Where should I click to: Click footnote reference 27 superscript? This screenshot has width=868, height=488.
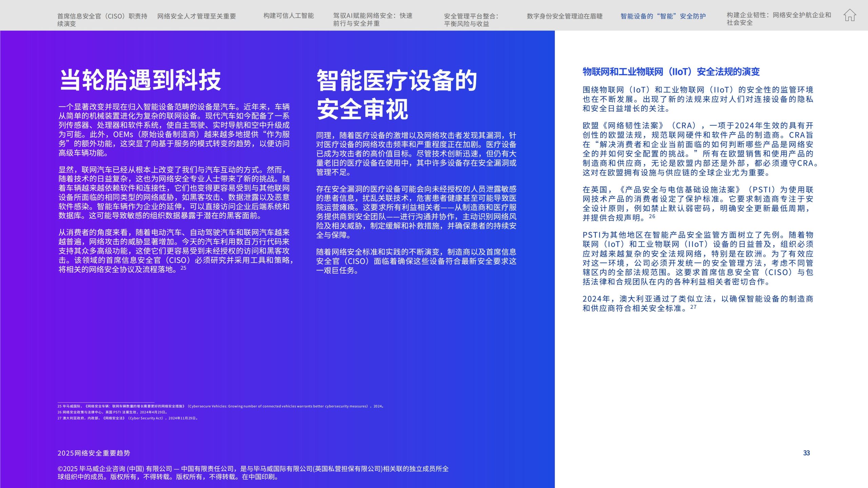[693, 307]
